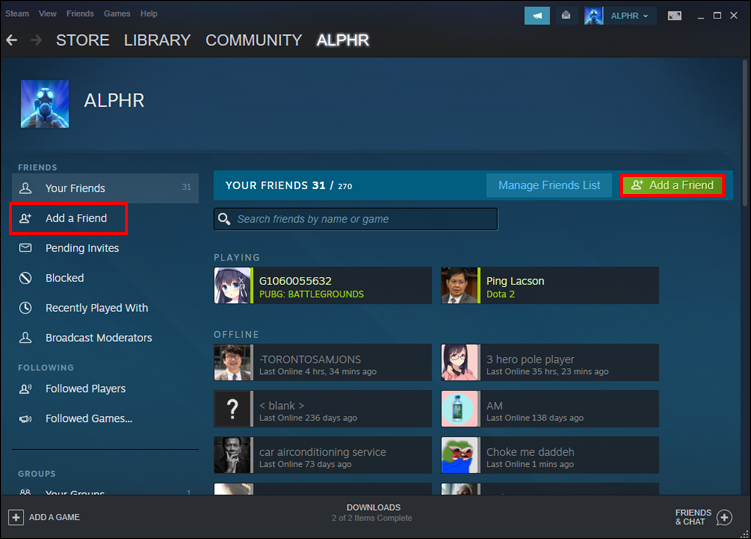Toggle Big Picture mode icon
The height and width of the screenshot is (539, 751).
coord(674,16)
